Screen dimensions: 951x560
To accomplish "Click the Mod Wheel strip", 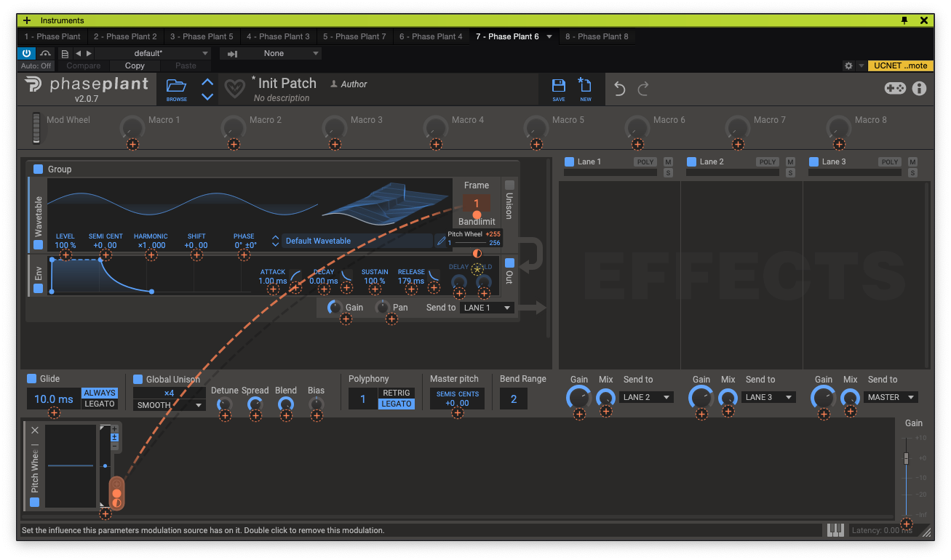I will (x=36, y=127).
